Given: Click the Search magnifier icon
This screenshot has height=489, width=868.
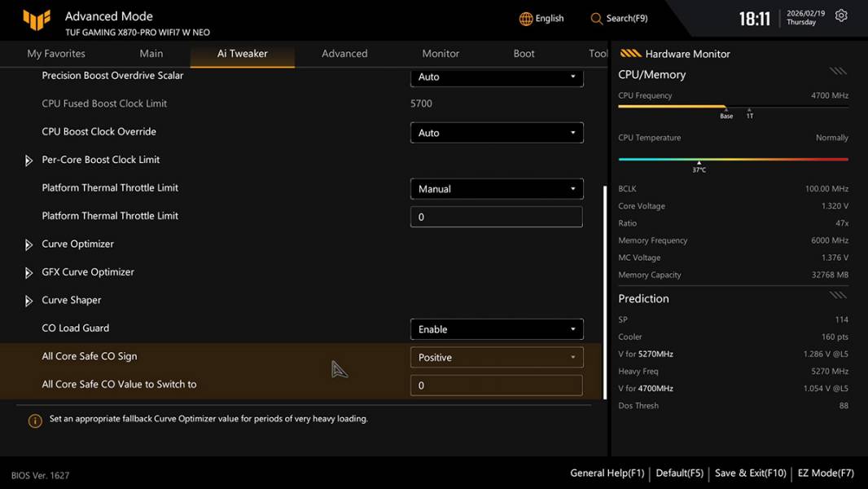Looking at the screenshot, I should point(597,19).
